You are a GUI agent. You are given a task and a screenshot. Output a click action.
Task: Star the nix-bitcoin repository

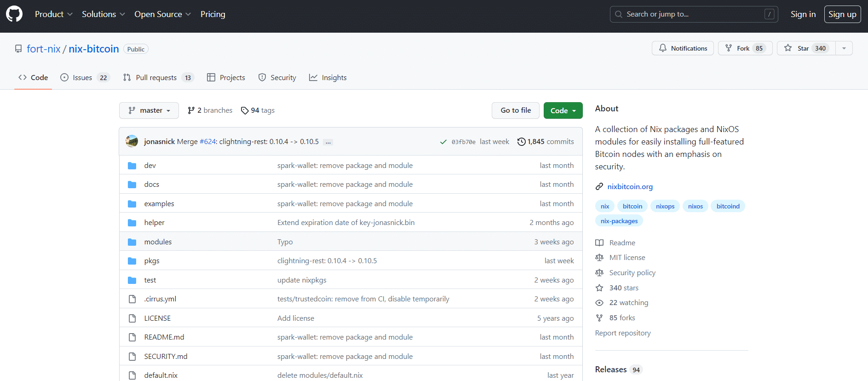[x=806, y=48]
